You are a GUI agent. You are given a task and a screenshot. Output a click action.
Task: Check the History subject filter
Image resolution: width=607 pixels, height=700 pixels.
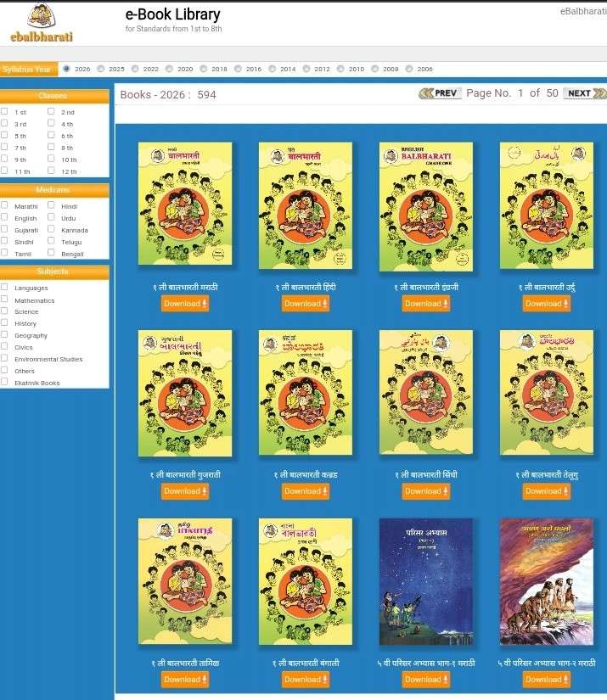[x=4, y=322]
